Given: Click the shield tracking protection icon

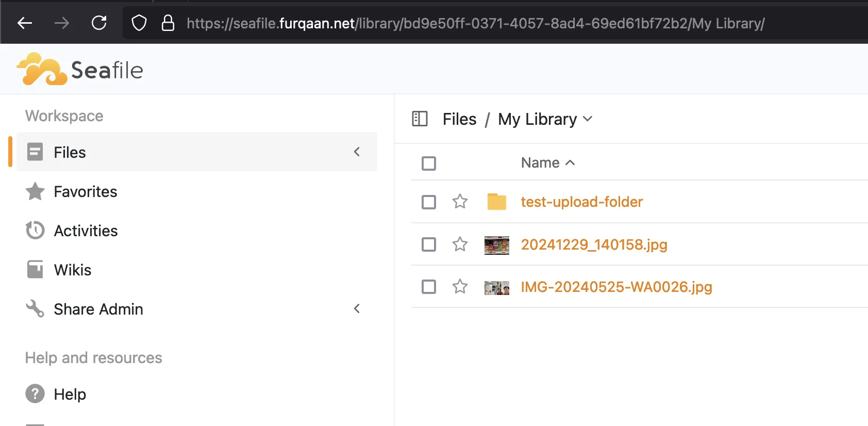Looking at the screenshot, I should click(x=139, y=23).
